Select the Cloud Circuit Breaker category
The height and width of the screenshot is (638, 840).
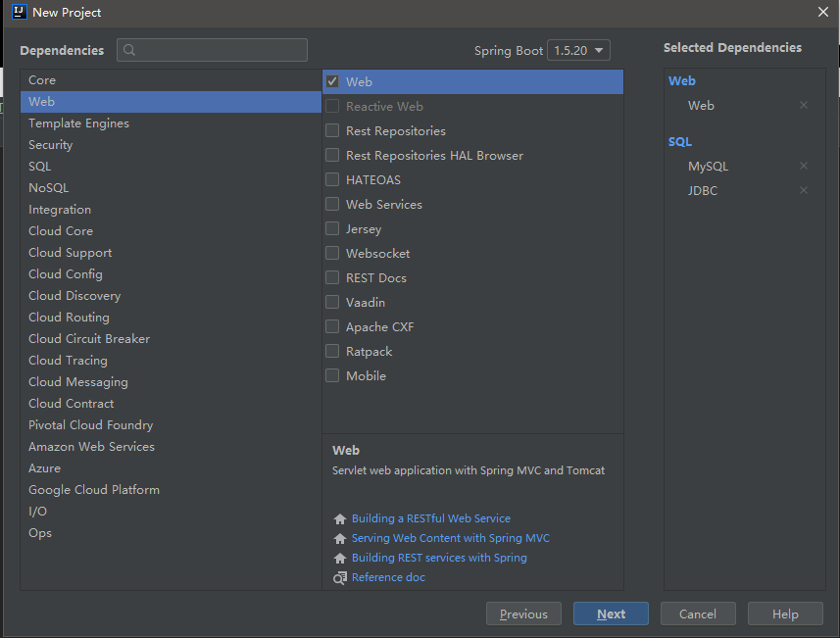171,338
